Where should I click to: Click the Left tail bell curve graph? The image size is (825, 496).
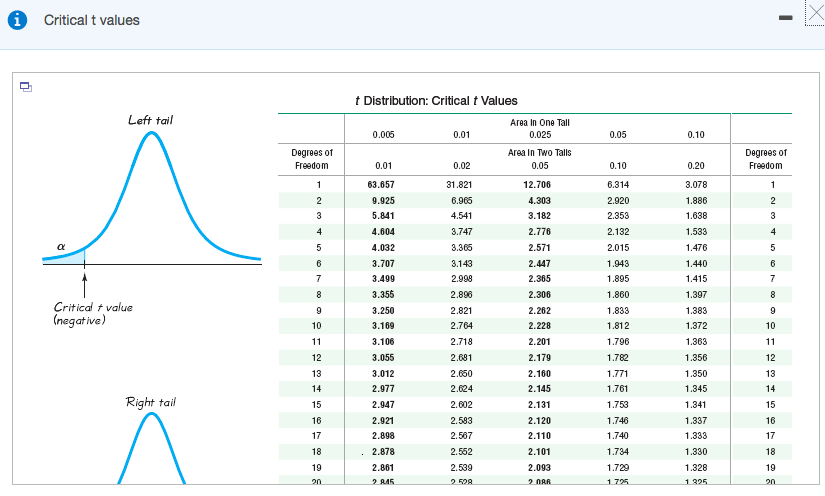click(151, 200)
